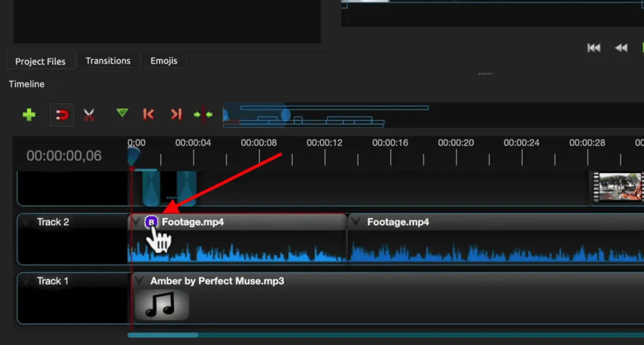The height and width of the screenshot is (345, 644).
Task: Add a marker with green arrow icon
Action: (122, 114)
